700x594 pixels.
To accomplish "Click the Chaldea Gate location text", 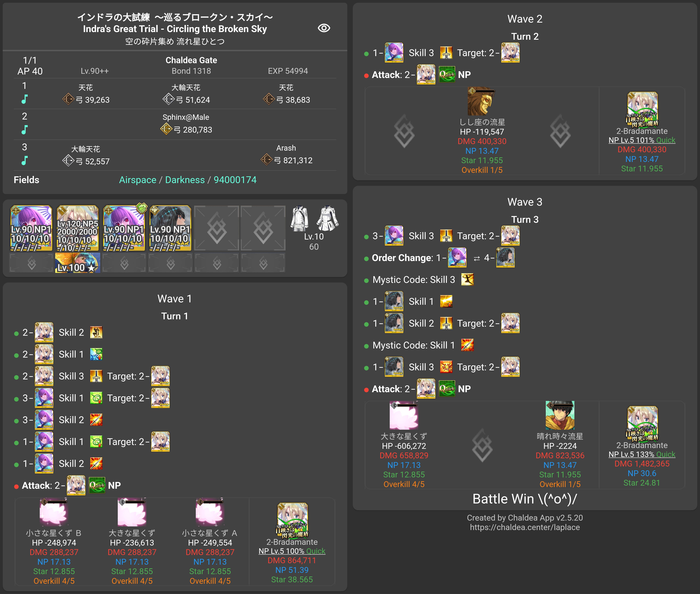I will (x=191, y=60).
